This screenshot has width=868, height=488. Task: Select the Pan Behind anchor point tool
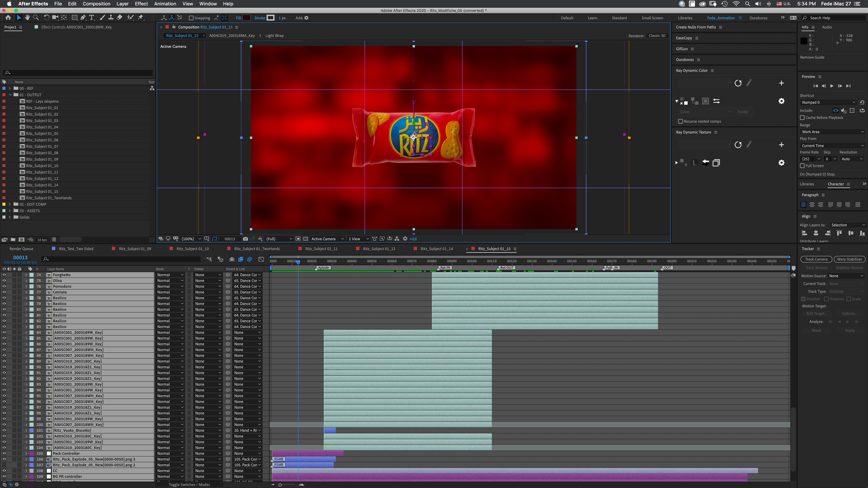[64, 18]
